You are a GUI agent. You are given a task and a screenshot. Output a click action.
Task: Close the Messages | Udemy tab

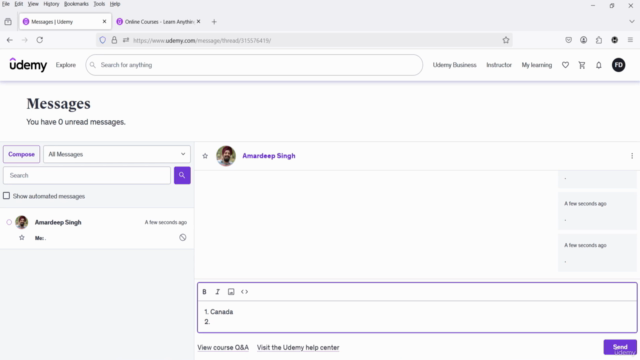(104, 22)
